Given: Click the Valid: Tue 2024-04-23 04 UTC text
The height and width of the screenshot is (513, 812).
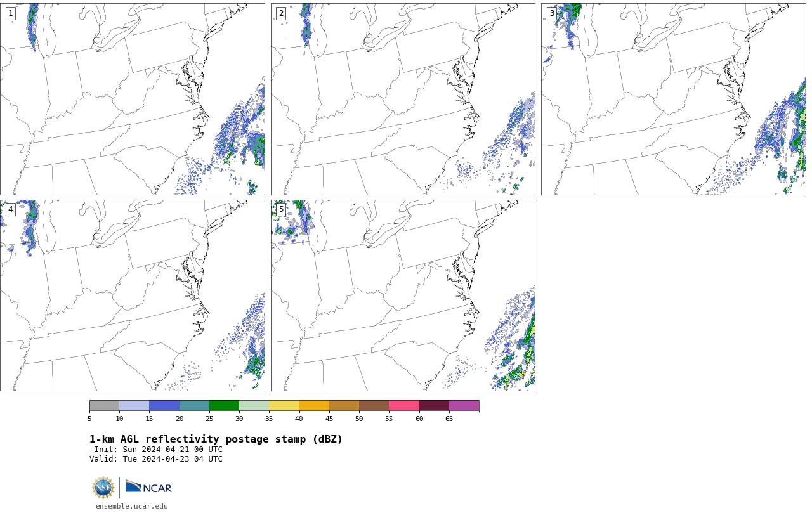Looking at the screenshot, I should click(156, 459).
